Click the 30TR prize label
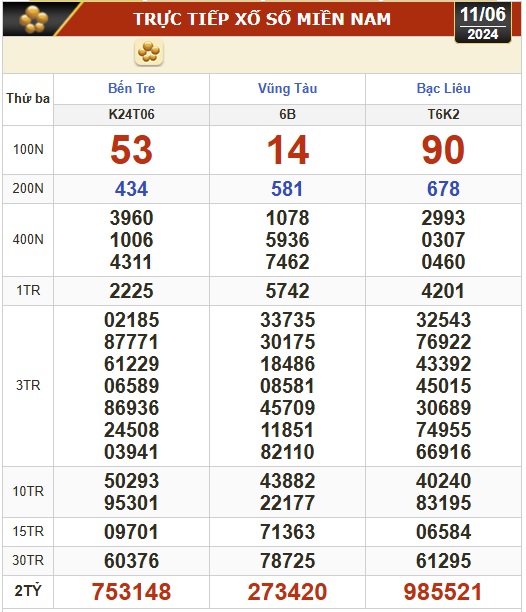 [x=28, y=560]
